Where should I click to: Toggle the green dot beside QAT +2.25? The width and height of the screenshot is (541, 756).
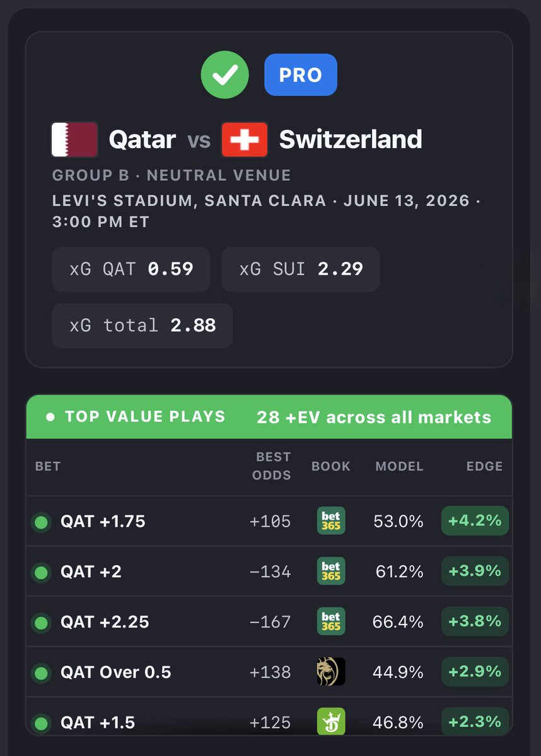tap(41, 623)
